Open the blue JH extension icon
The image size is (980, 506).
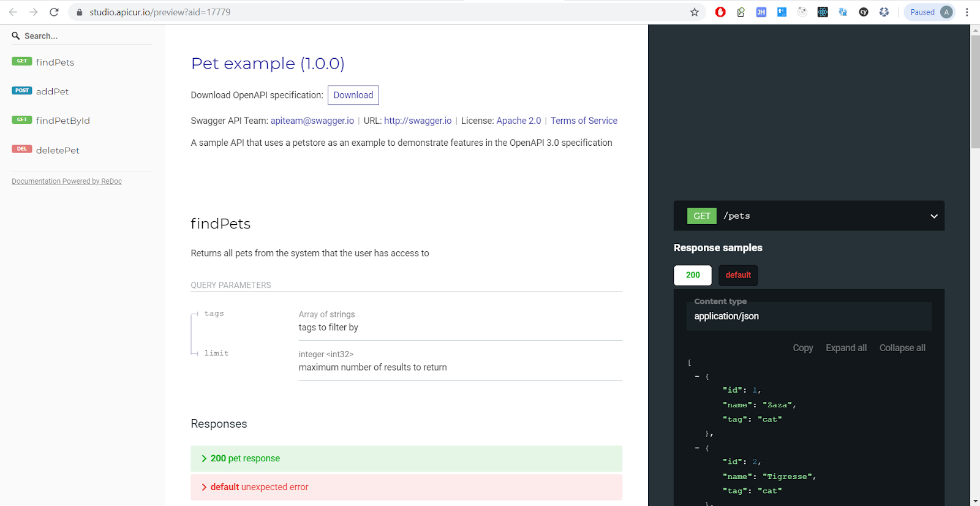[761, 12]
